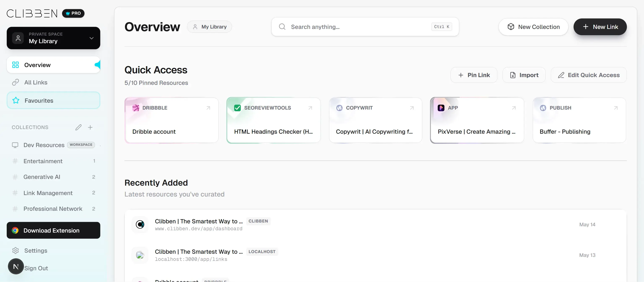This screenshot has height=282, width=644.
Task: Click the search magnifier icon
Action: click(282, 27)
